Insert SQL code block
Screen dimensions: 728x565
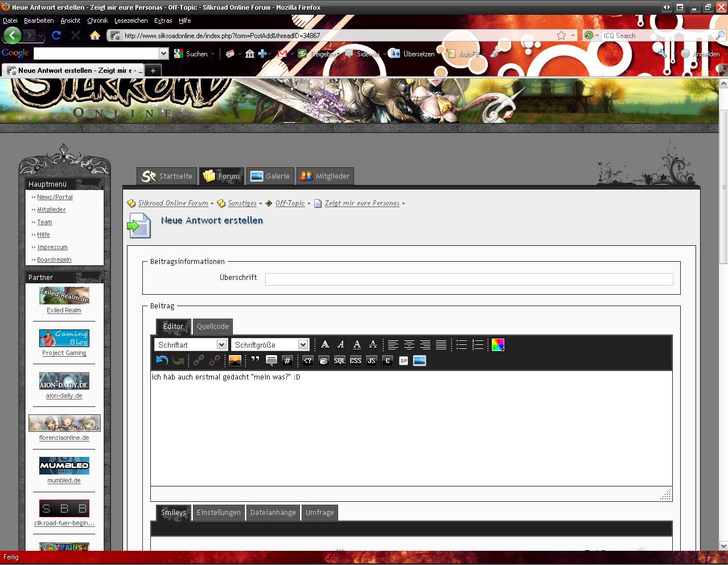340,361
